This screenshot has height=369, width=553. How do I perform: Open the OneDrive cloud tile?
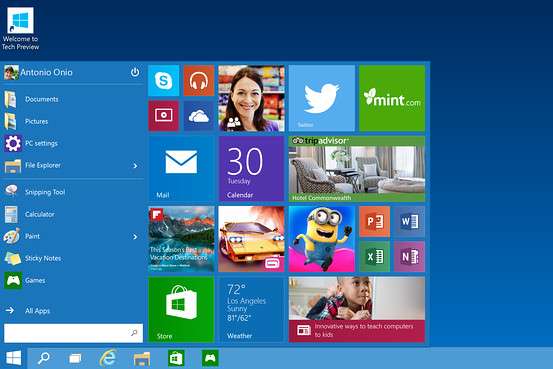[199, 116]
